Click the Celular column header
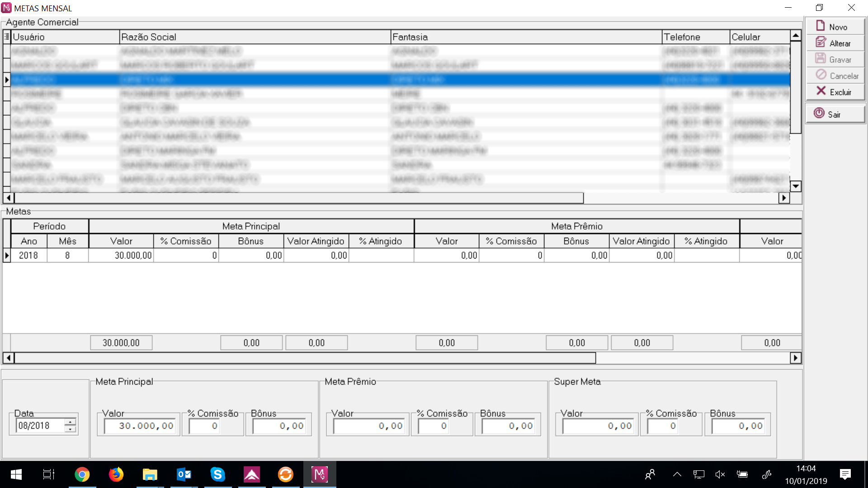This screenshot has width=868, height=488. coord(760,37)
